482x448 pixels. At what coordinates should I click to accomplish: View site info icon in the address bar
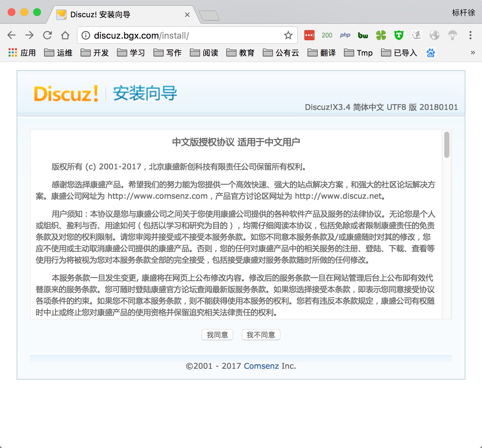(x=86, y=35)
